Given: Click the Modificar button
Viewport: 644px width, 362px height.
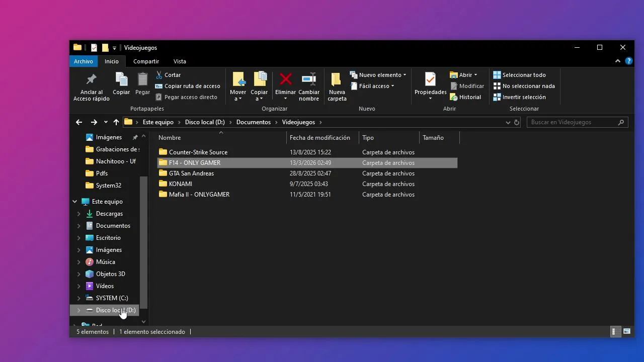Looking at the screenshot, I should (467, 86).
